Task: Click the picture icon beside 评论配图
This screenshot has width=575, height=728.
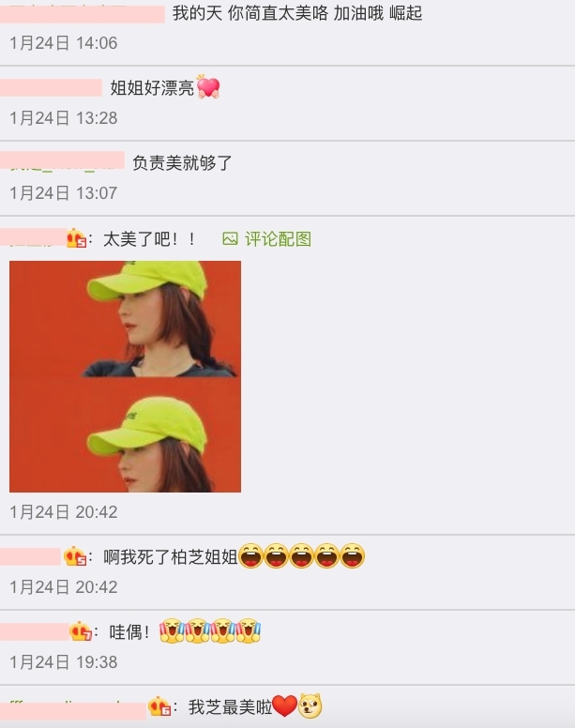Action: tap(230, 239)
